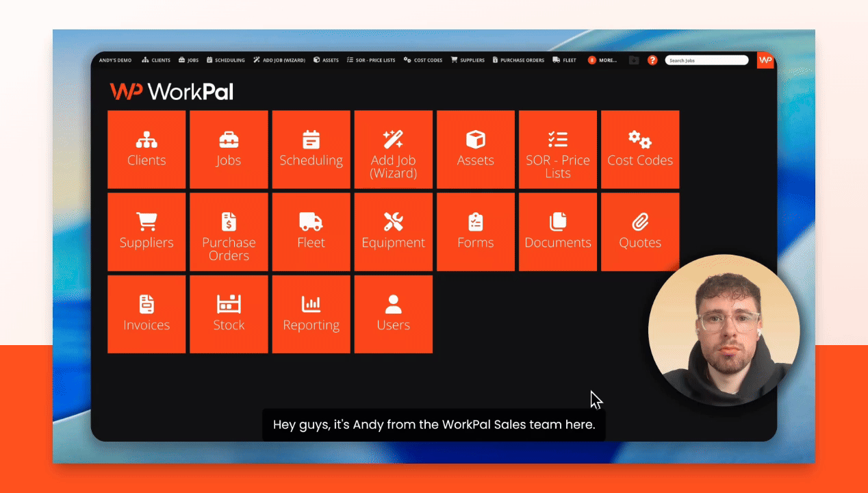The image size is (868, 493).
Task: Open the large Clients tile
Action: pyautogui.click(x=146, y=149)
